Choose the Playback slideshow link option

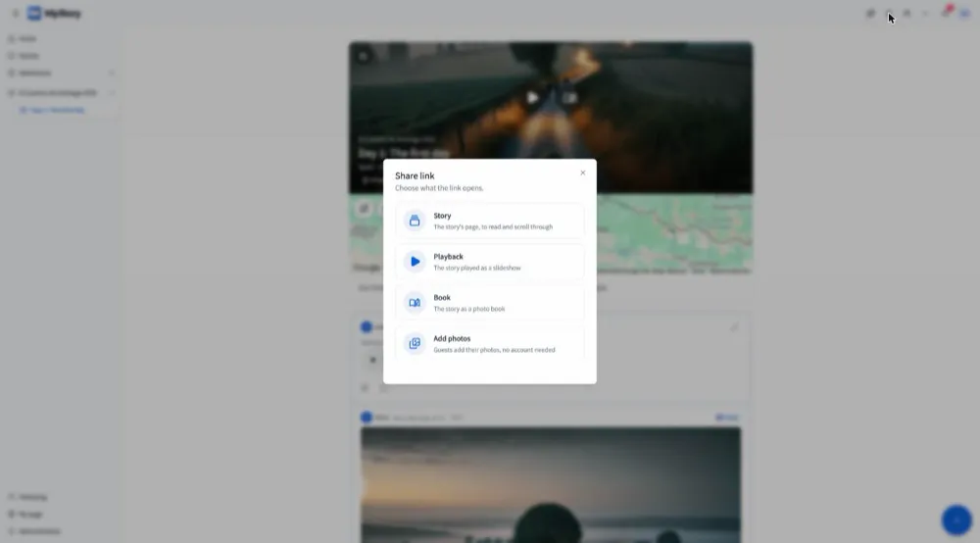[x=489, y=262]
